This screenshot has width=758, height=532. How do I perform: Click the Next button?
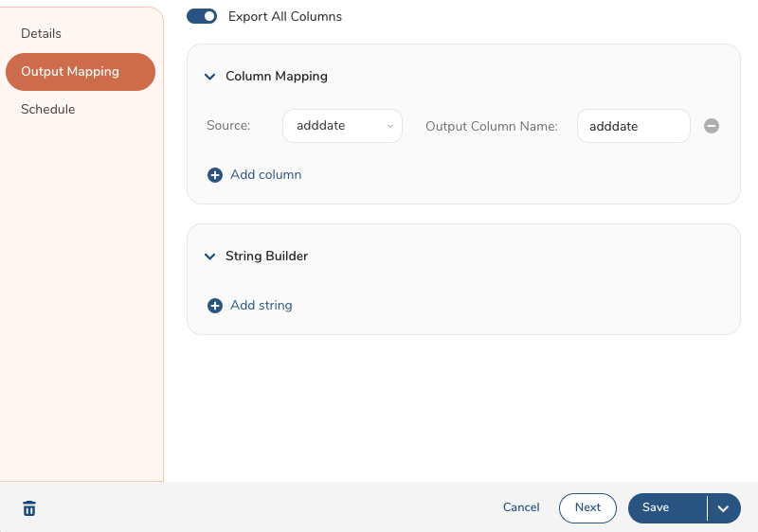pos(587,508)
